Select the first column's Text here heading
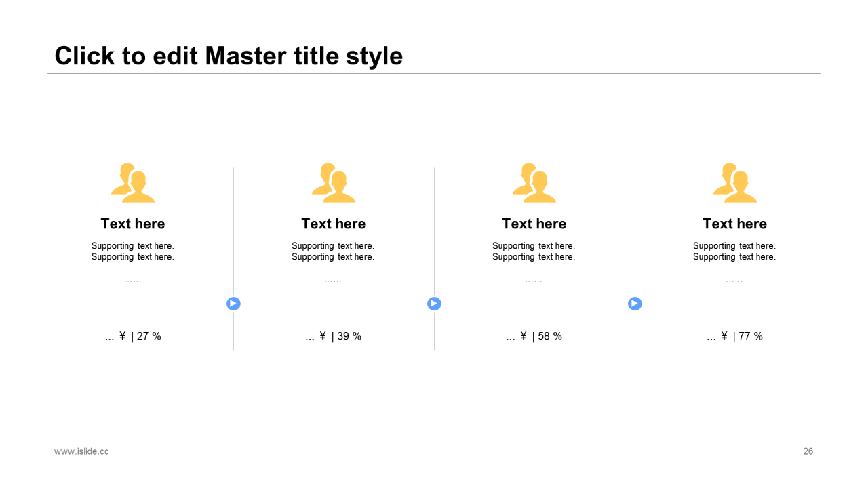868x488 pixels. tap(133, 224)
